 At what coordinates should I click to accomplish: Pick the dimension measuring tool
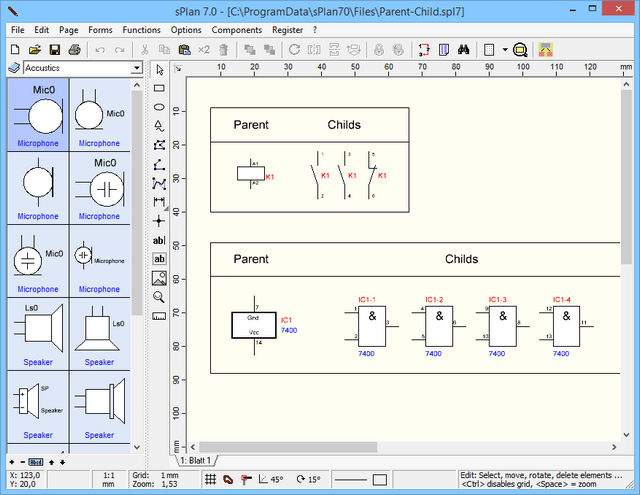click(159, 201)
